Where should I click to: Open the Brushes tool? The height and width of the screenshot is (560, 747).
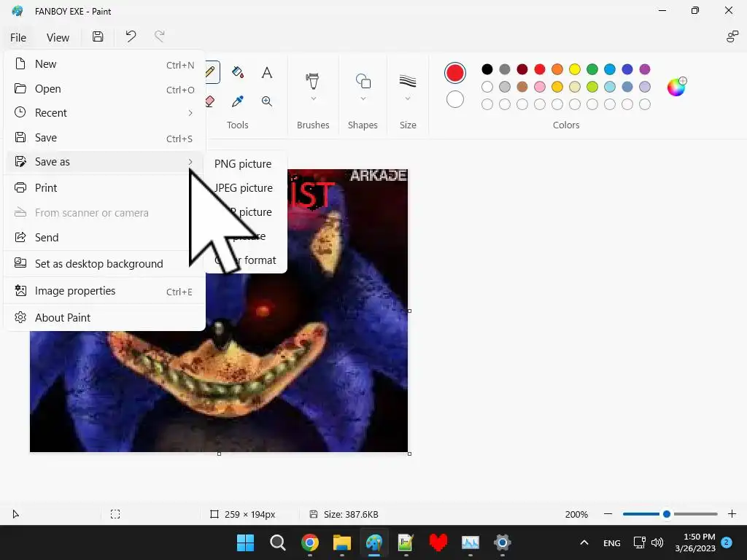(312, 81)
